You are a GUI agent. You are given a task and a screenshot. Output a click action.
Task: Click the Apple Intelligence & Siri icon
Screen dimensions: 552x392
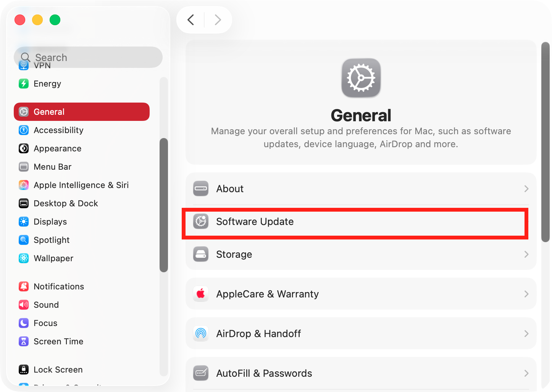[24, 185]
